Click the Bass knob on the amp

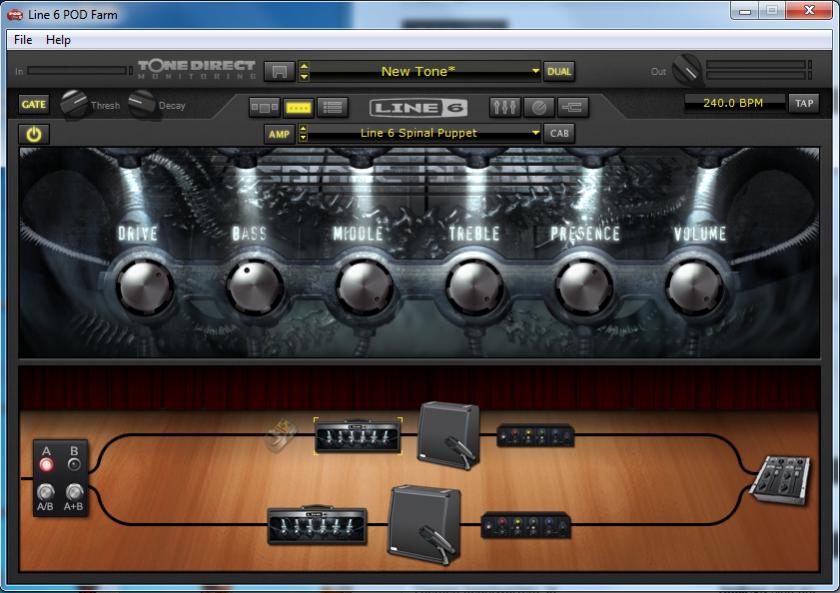[255, 287]
